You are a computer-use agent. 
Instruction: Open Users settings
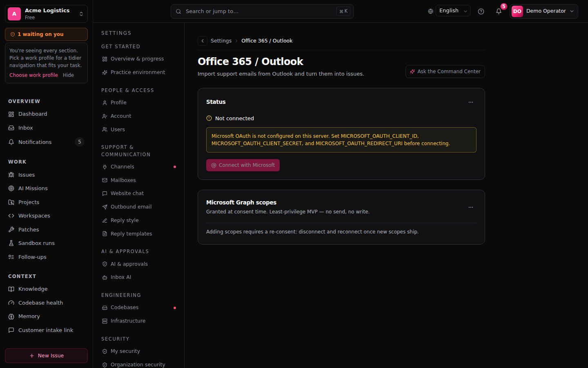[x=139, y=130]
